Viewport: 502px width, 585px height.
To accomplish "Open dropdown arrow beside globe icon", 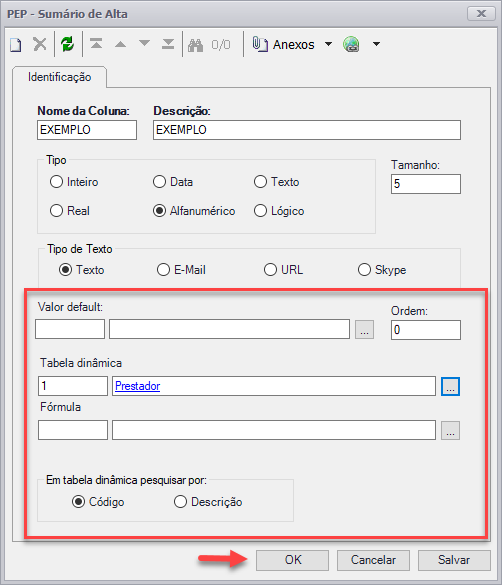I will [377, 44].
